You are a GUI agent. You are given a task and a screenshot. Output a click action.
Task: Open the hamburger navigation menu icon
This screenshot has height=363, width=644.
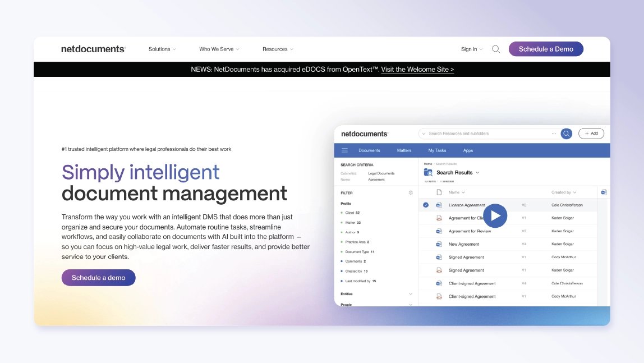coord(344,150)
